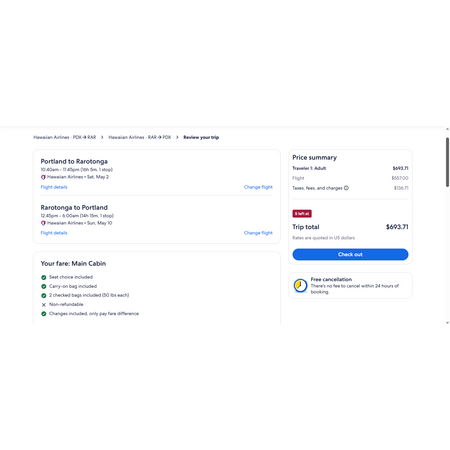Open Flight details for Rarotonga to Portland

click(54, 233)
